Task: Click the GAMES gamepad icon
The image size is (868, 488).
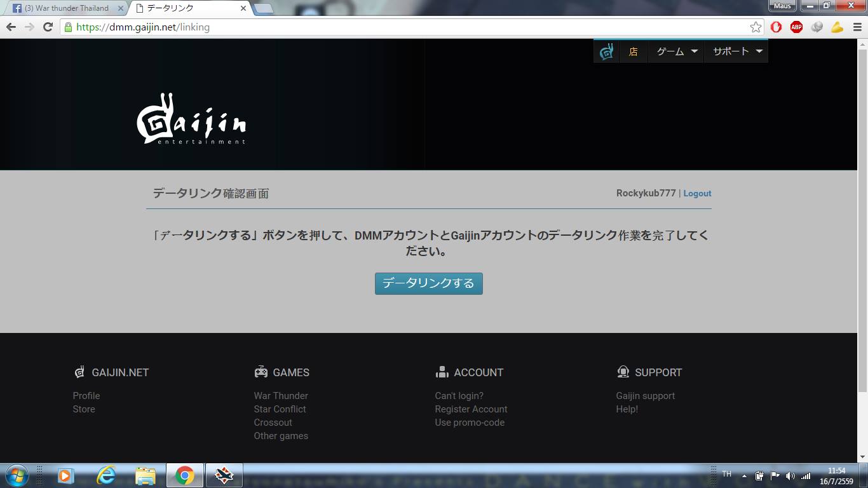Action: [x=261, y=372]
